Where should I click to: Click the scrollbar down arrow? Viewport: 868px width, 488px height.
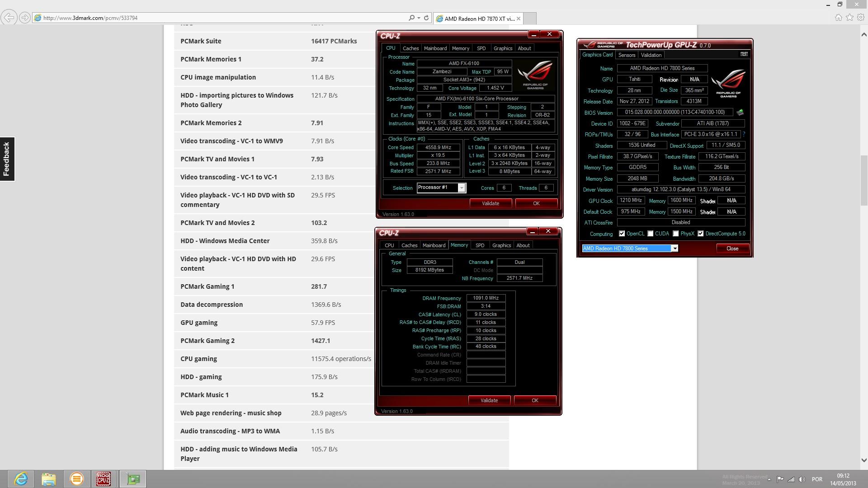[864, 461]
